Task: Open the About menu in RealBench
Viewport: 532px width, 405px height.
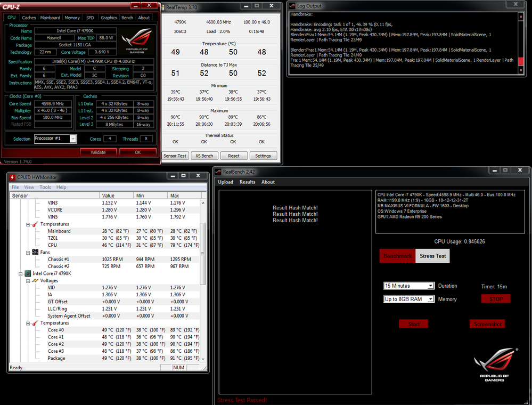Action: pos(268,182)
